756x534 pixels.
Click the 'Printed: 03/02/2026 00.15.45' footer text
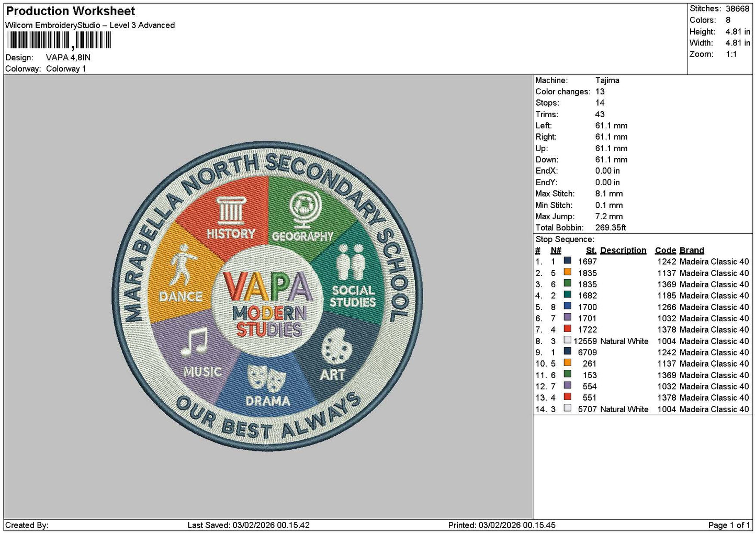pos(502,526)
